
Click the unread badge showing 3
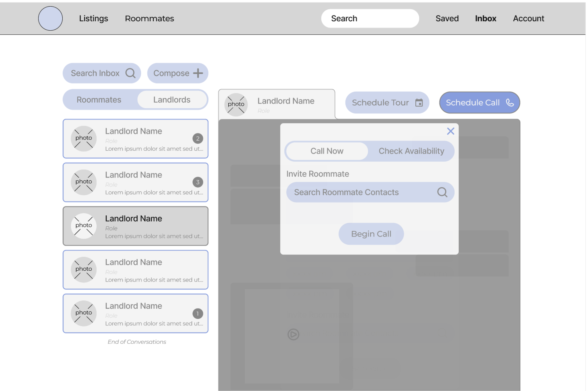(198, 182)
